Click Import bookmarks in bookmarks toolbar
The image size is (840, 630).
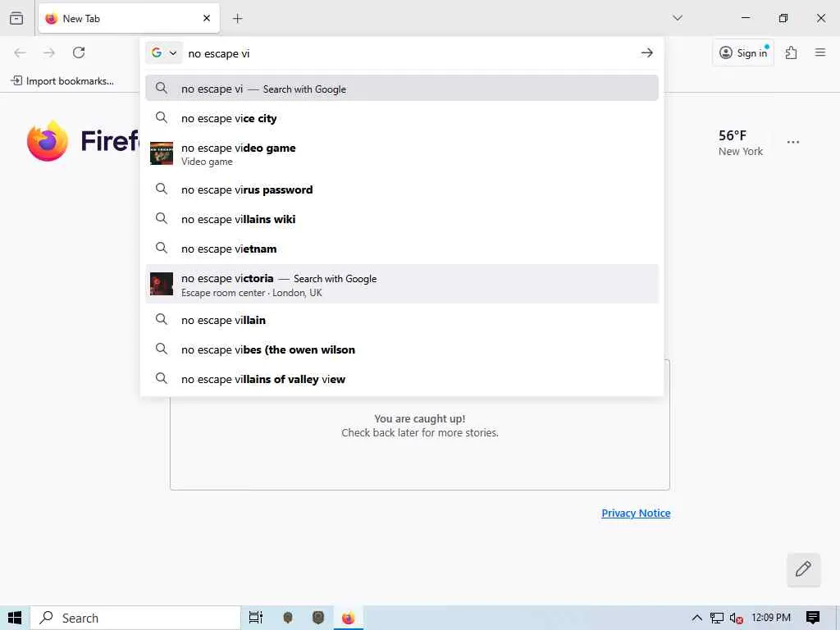[62, 81]
